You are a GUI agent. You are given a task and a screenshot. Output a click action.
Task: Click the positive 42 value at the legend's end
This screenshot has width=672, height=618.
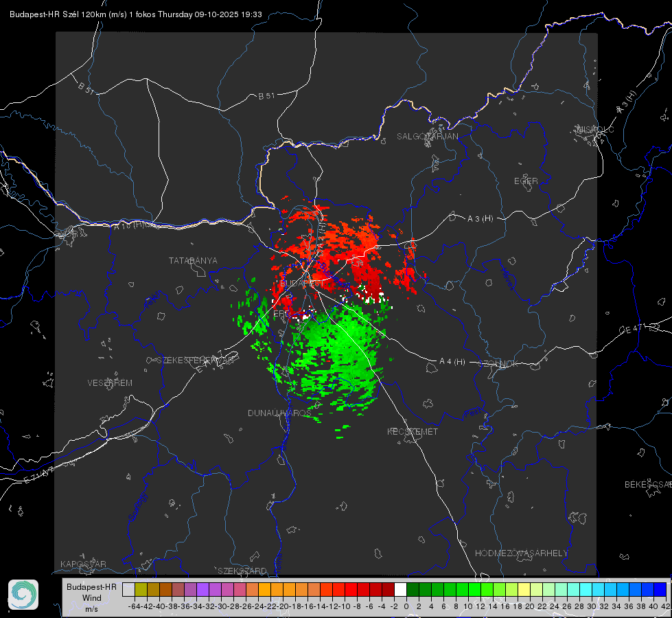point(665,606)
